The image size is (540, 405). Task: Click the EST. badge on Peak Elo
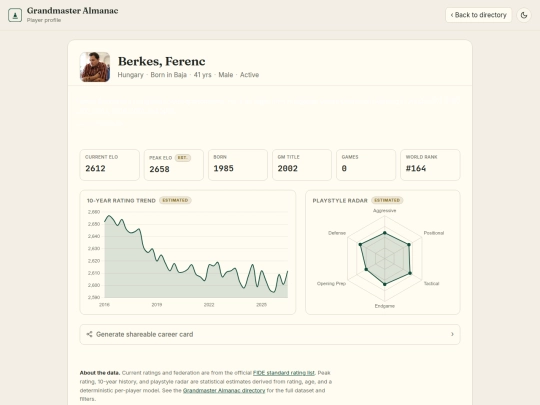[183, 158]
